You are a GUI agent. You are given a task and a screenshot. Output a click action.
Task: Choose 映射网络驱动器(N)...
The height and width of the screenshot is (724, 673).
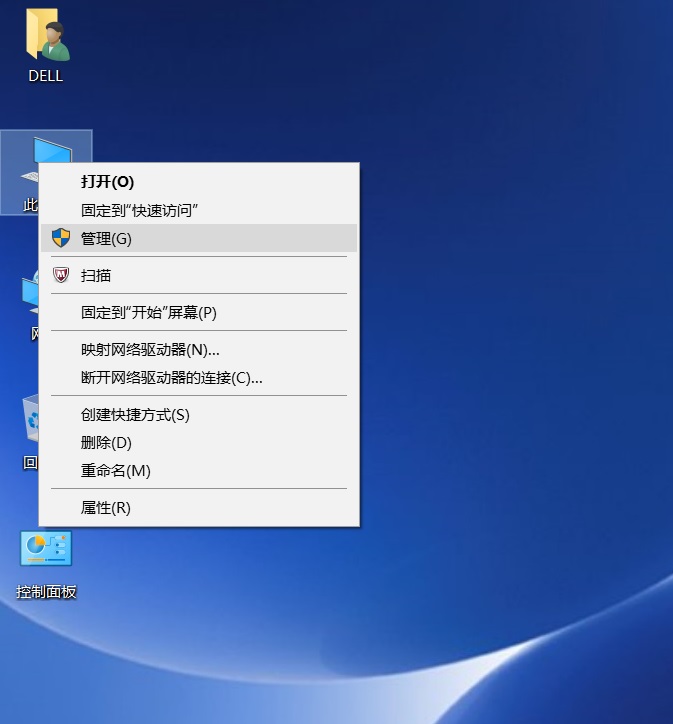click(199, 350)
